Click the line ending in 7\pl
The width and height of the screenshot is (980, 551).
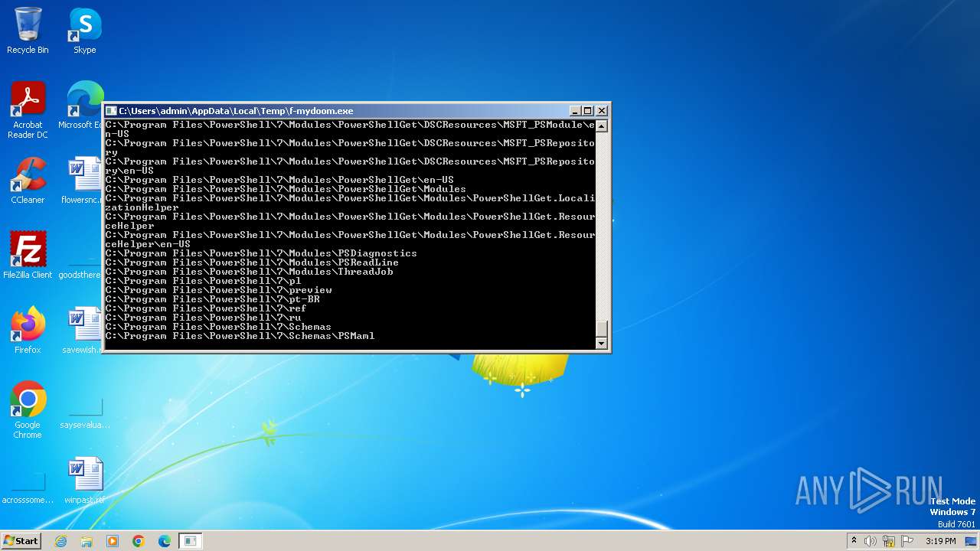pos(203,281)
